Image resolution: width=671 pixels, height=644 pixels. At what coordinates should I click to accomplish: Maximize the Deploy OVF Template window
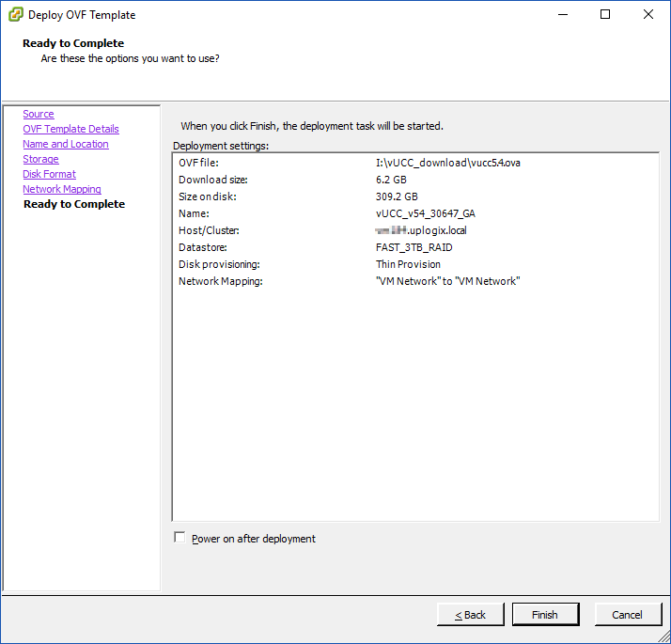tap(605, 15)
